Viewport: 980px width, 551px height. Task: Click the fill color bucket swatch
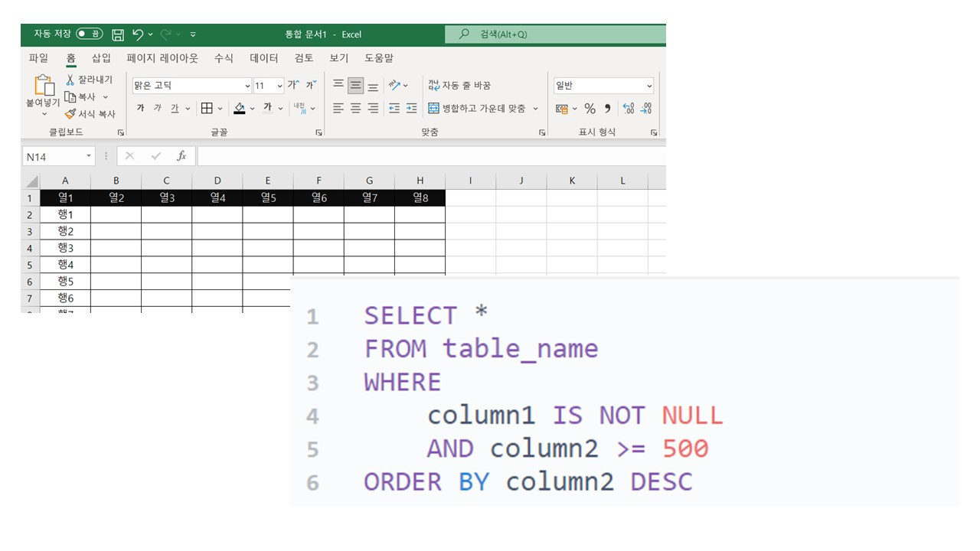(x=240, y=108)
